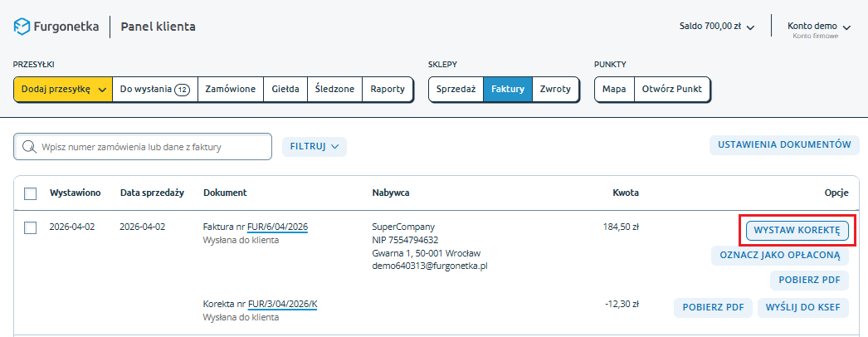Check the FUR/6/04/2026 invoice row checkbox
Image resolution: width=868 pixels, height=337 pixels.
(31, 227)
